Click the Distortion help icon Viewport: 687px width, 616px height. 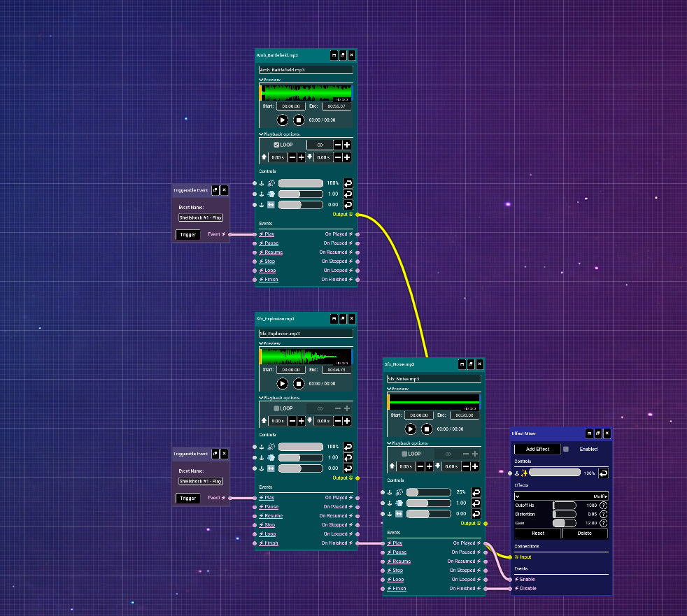[602, 514]
